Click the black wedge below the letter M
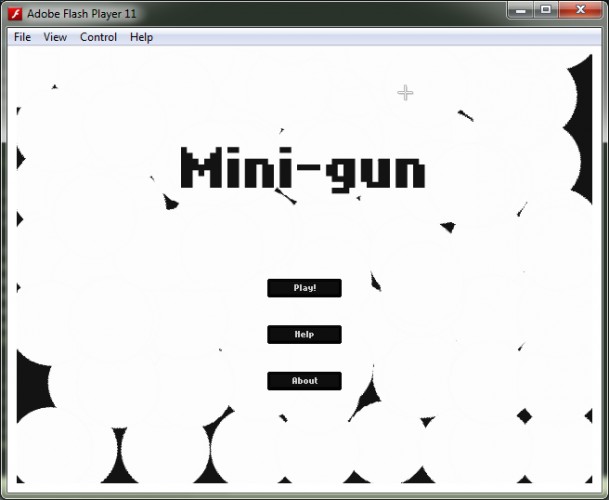 170,202
